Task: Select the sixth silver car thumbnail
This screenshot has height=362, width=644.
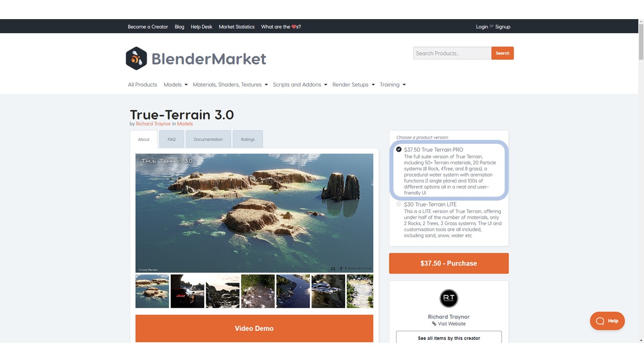Action: click(x=328, y=291)
